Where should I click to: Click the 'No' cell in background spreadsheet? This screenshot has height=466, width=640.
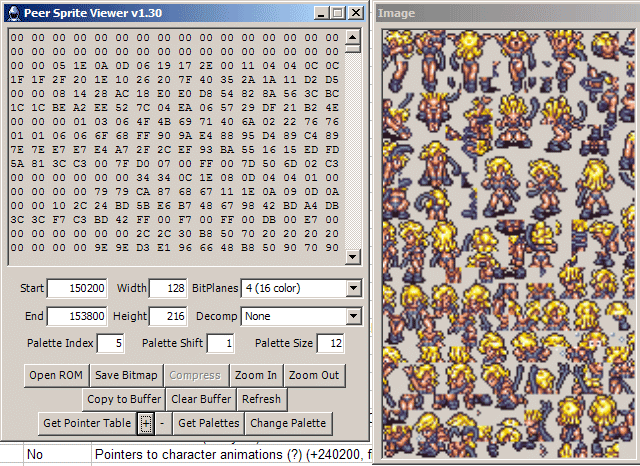(58, 454)
